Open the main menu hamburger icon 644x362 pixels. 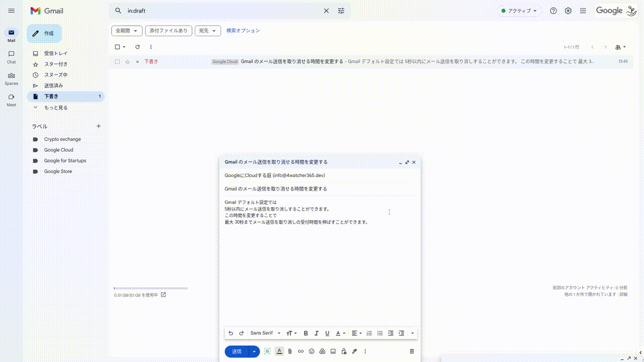(x=12, y=11)
